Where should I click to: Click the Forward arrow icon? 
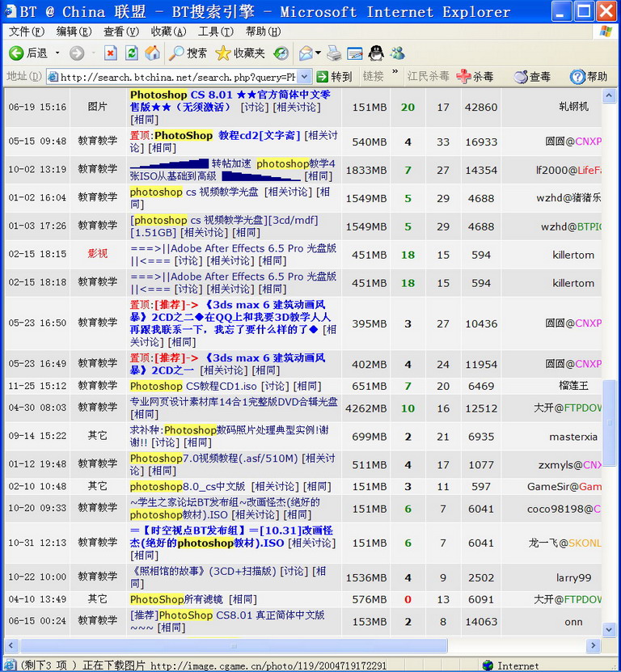click(77, 53)
